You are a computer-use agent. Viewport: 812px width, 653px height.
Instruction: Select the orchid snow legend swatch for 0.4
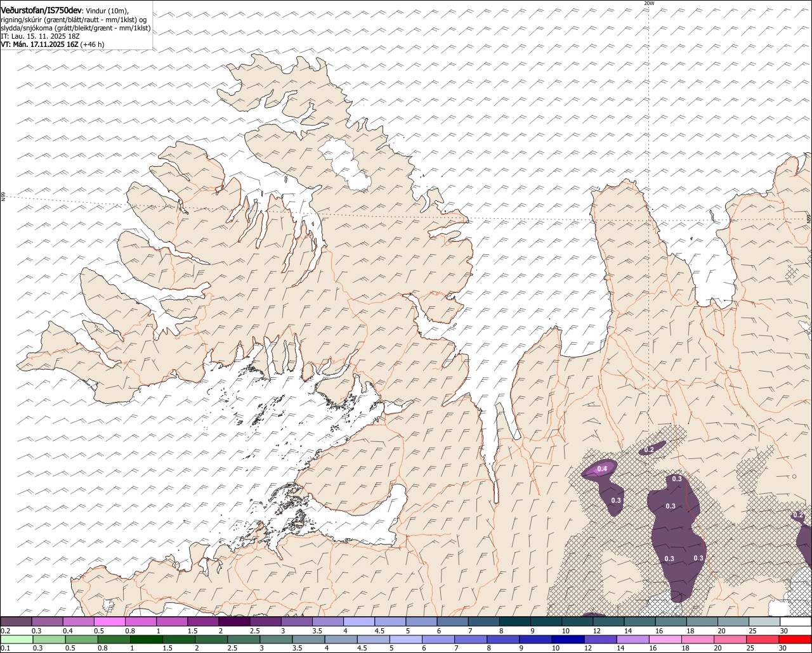click(x=77, y=621)
